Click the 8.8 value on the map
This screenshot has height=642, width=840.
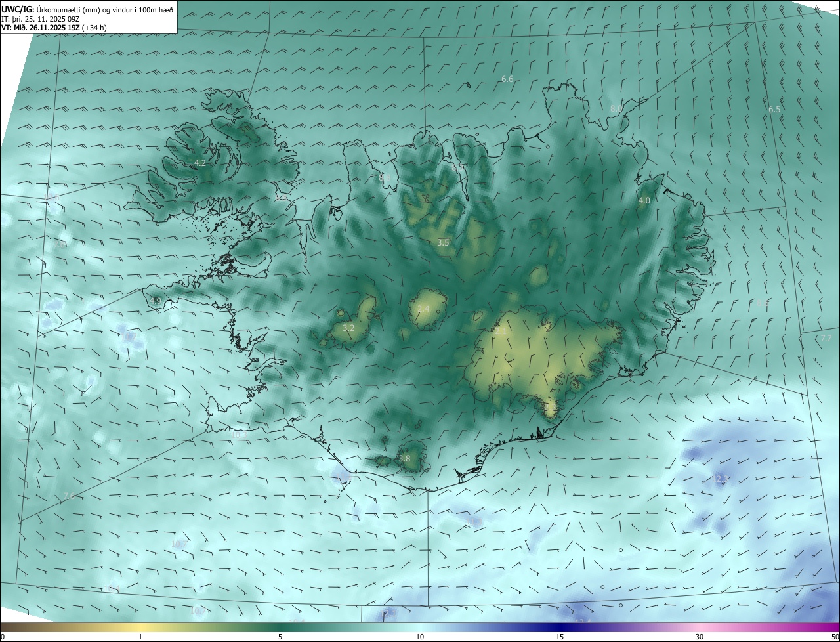(x=385, y=177)
